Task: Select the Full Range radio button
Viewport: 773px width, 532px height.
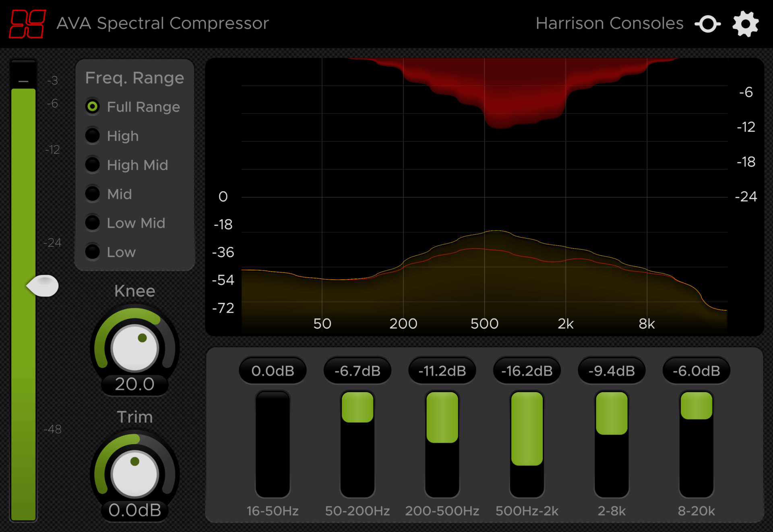Action: click(93, 107)
